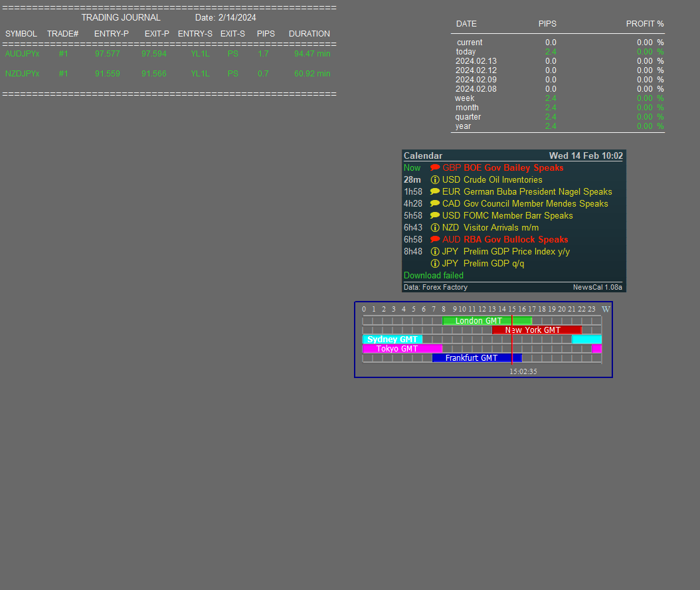
Task: Select FOMC Member Barr Speaks event
Action: (518, 216)
